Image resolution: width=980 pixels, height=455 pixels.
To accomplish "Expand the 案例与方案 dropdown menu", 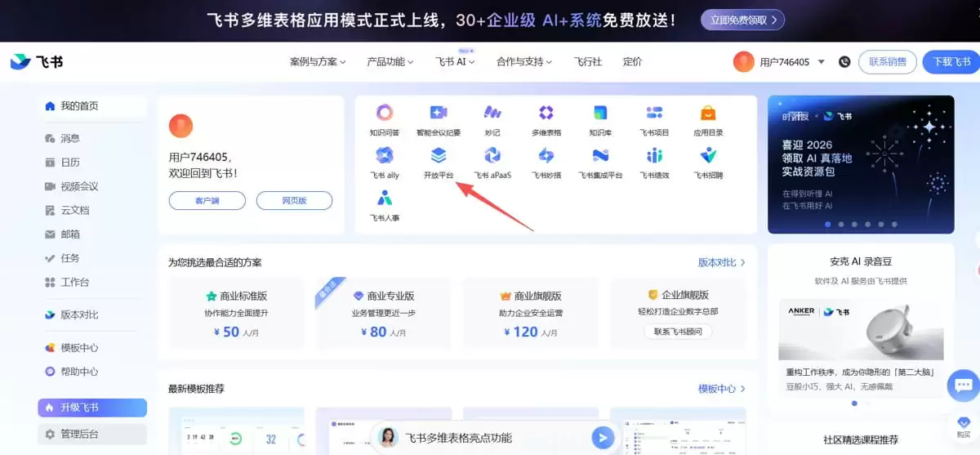I will 318,62.
